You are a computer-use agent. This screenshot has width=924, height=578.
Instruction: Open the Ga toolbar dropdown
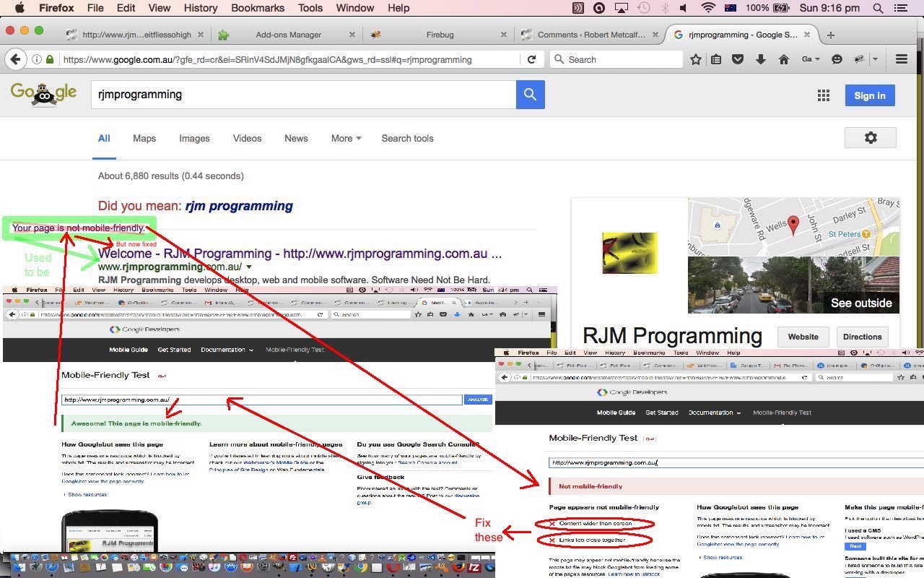(x=811, y=59)
